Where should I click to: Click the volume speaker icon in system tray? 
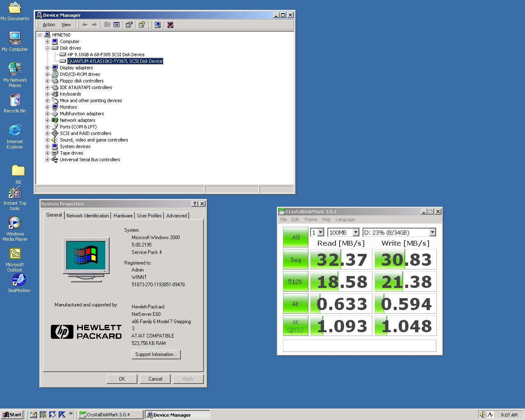coord(482,415)
